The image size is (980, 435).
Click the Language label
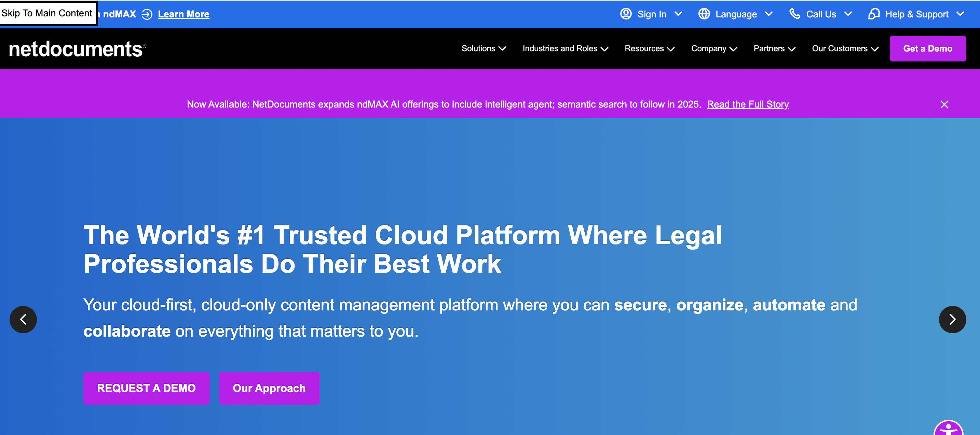point(736,14)
